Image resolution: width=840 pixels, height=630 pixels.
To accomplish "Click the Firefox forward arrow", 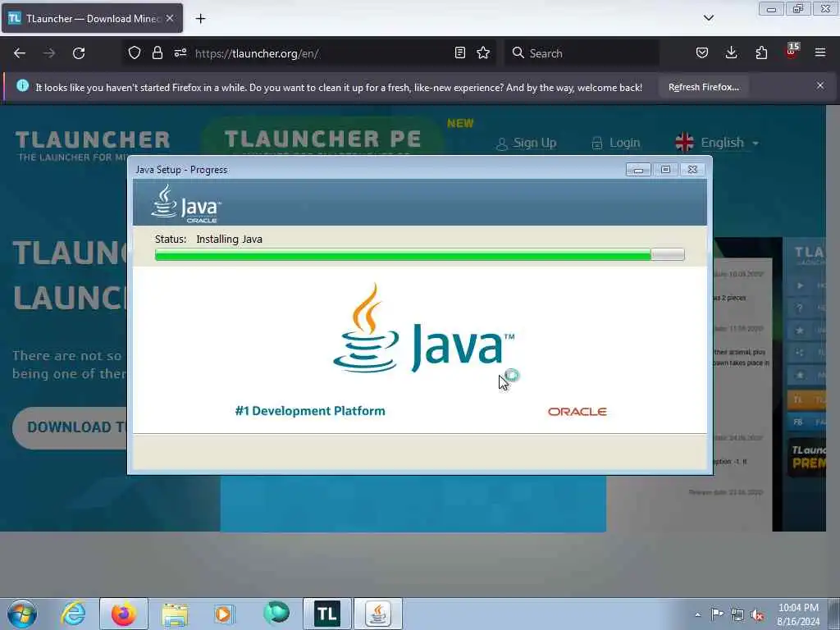I will pyautogui.click(x=48, y=53).
